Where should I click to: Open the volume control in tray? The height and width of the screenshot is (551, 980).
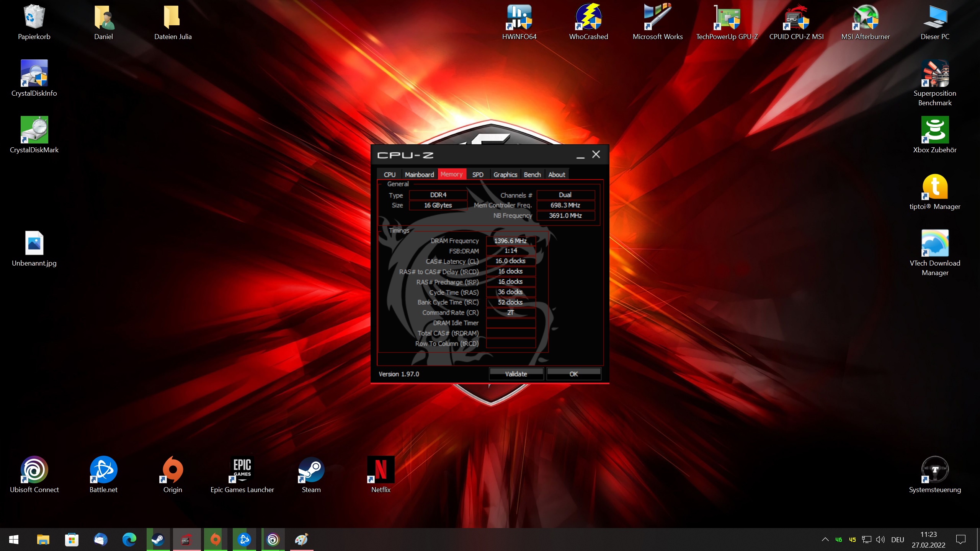coord(880,540)
